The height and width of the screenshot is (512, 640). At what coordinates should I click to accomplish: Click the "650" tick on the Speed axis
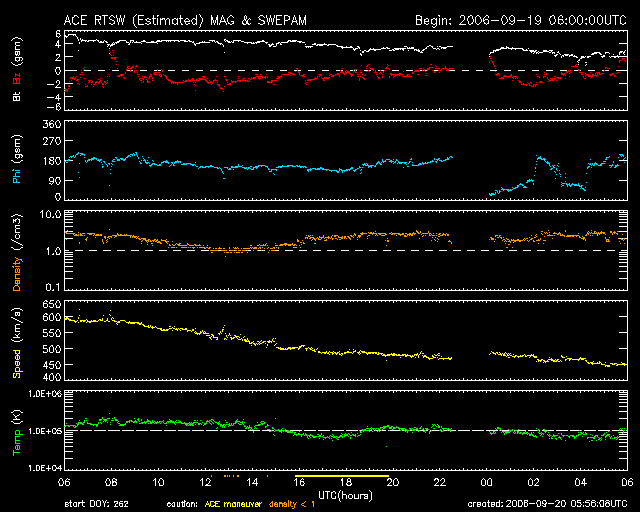pyautogui.click(x=52, y=304)
